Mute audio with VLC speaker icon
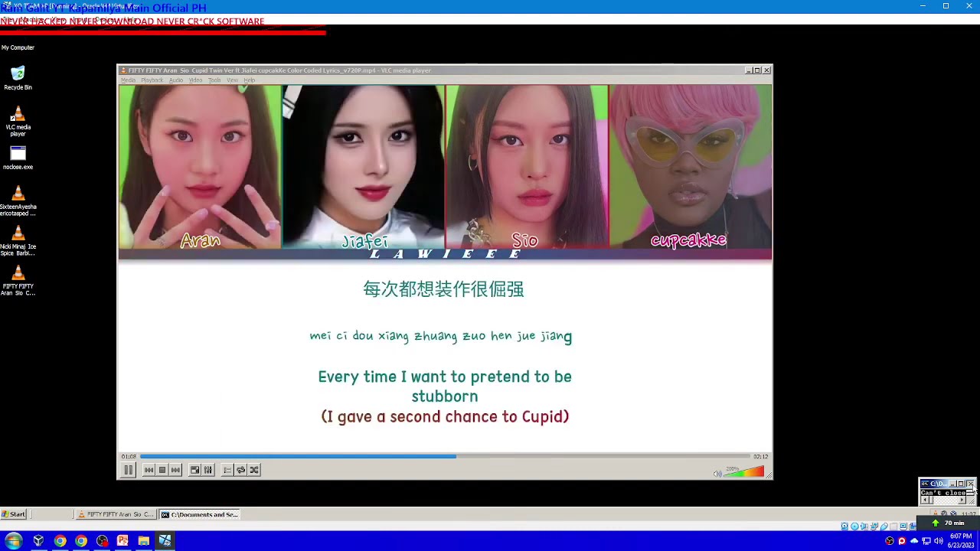Image resolution: width=980 pixels, height=551 pixels. [x=717, y=474]
